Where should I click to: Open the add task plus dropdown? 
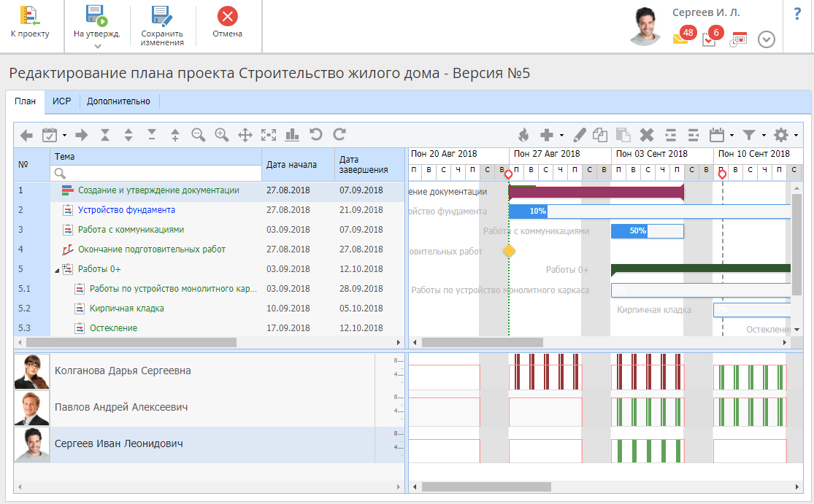(550, 135)
